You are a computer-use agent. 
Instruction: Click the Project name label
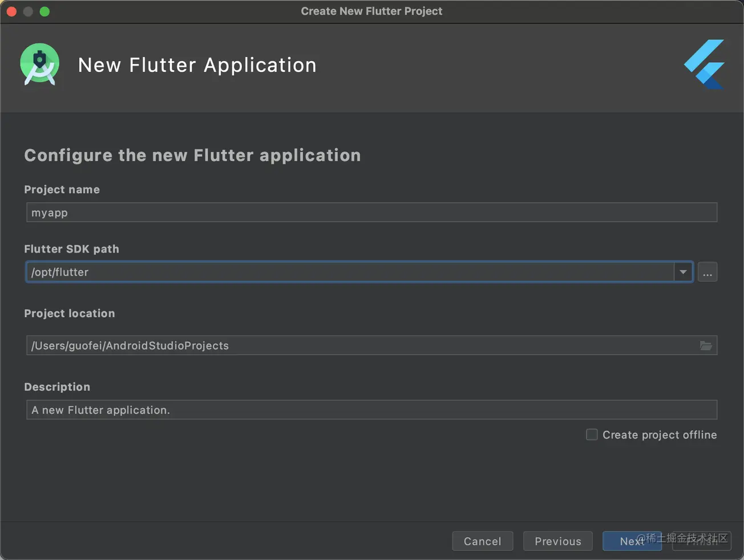(x=62, y=189)
